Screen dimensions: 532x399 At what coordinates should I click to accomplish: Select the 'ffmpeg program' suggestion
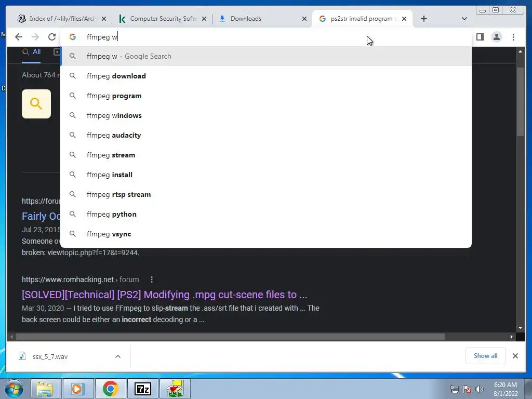266,96
